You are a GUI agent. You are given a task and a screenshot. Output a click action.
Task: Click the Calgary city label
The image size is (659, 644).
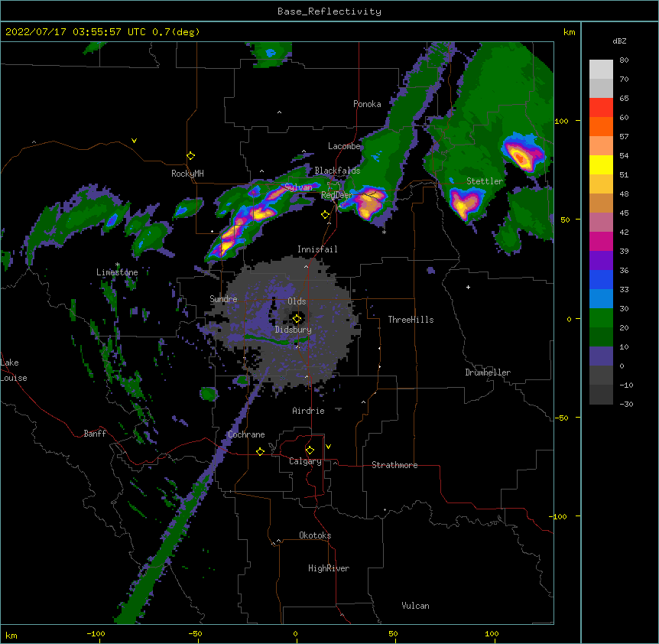pos(305,461)
